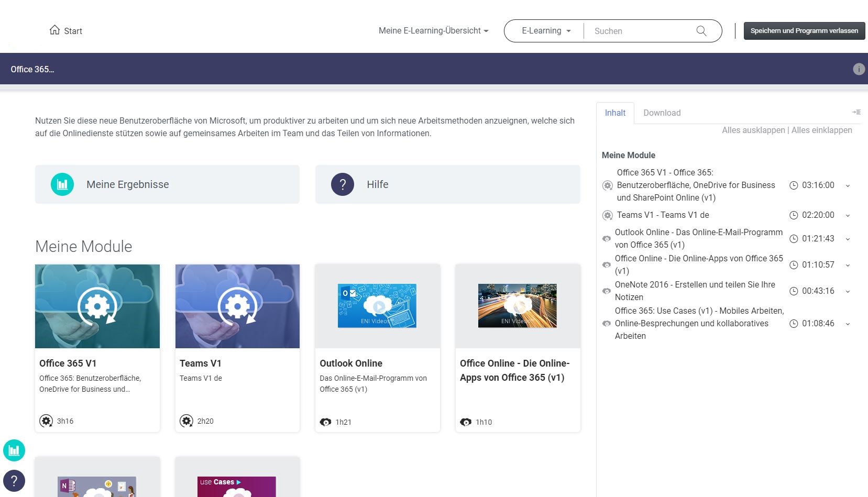The width and height of the screenshot is (868, 497).
Task: Switch to the Inhalt tab
Action: click(x=615, y=113)
